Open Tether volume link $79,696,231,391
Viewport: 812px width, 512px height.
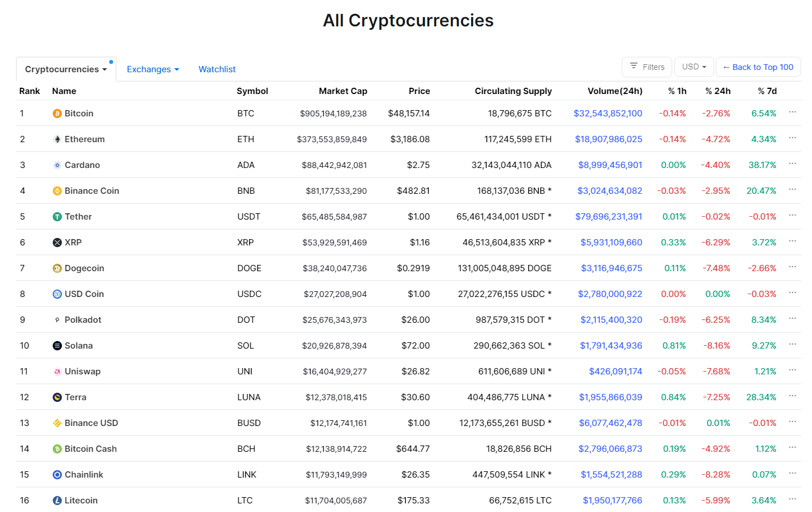pos(609,217)
